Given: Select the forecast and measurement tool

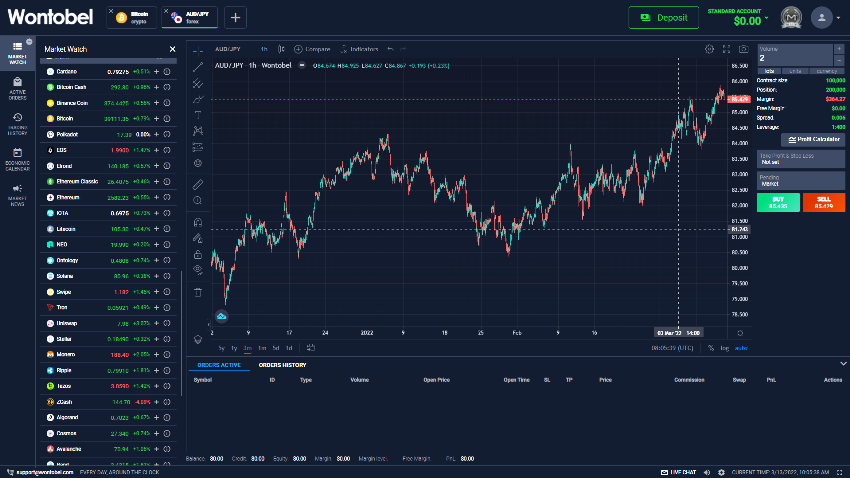Looking at the screenshot, I should click(x=198, y=147).
